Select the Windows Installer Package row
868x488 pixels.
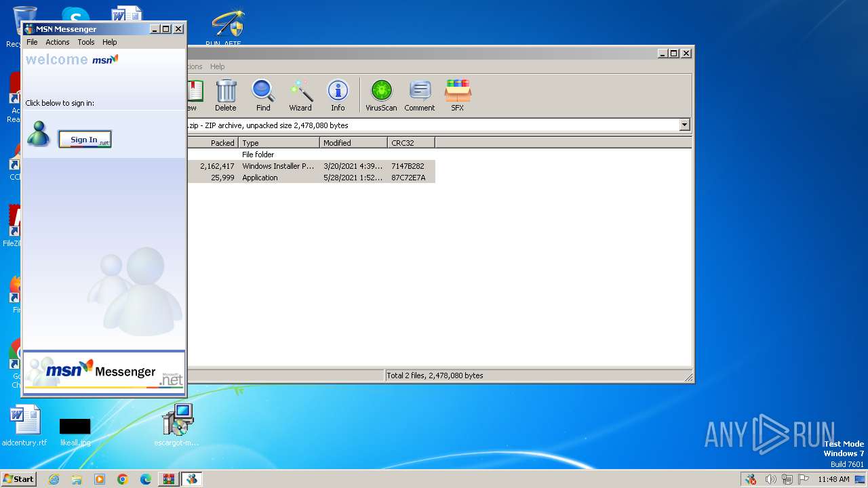[x=311, y=166]
